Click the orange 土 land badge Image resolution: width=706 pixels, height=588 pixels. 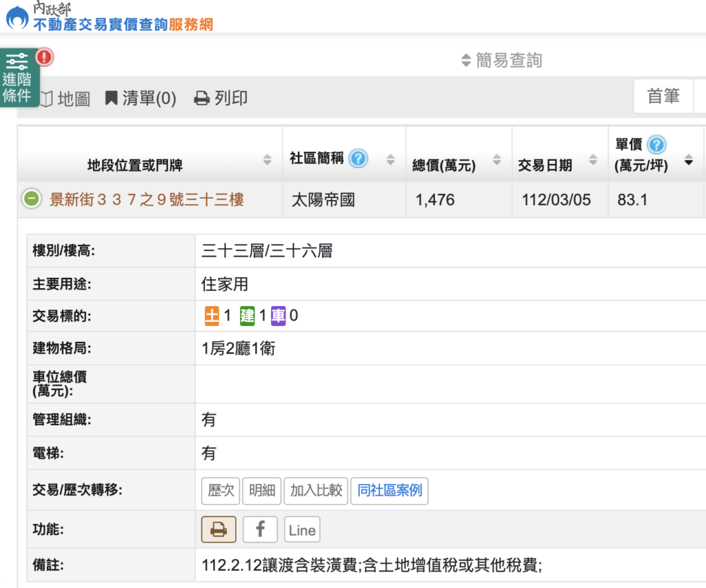tap(212, 316)
